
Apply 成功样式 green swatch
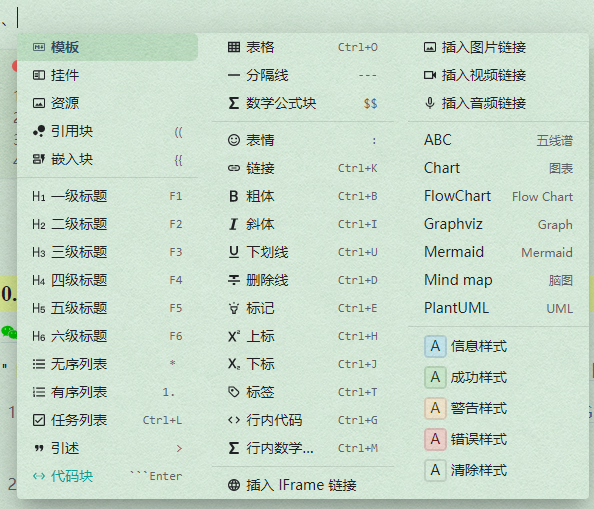435,378
